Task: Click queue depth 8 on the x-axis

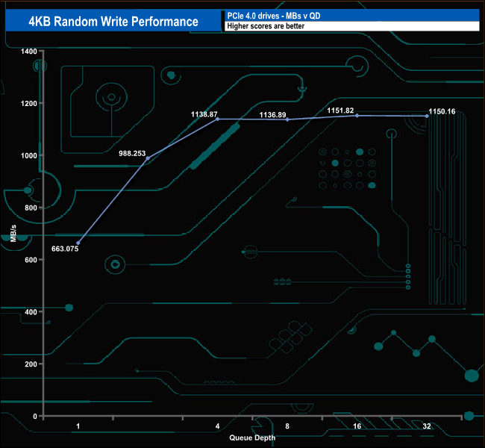Action: (287, 426)
